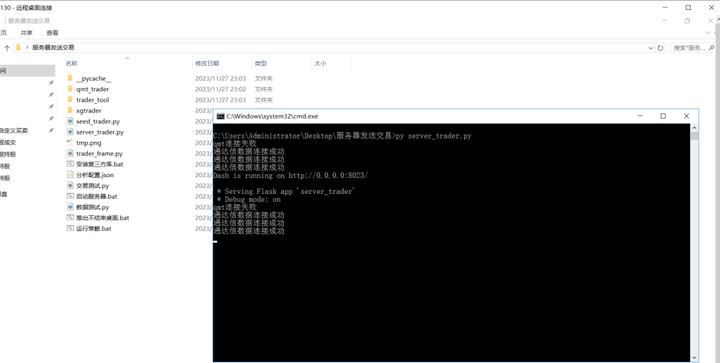
Task: Click the breadcrumb chevron before 服务器发送交易
Action: 27,47
